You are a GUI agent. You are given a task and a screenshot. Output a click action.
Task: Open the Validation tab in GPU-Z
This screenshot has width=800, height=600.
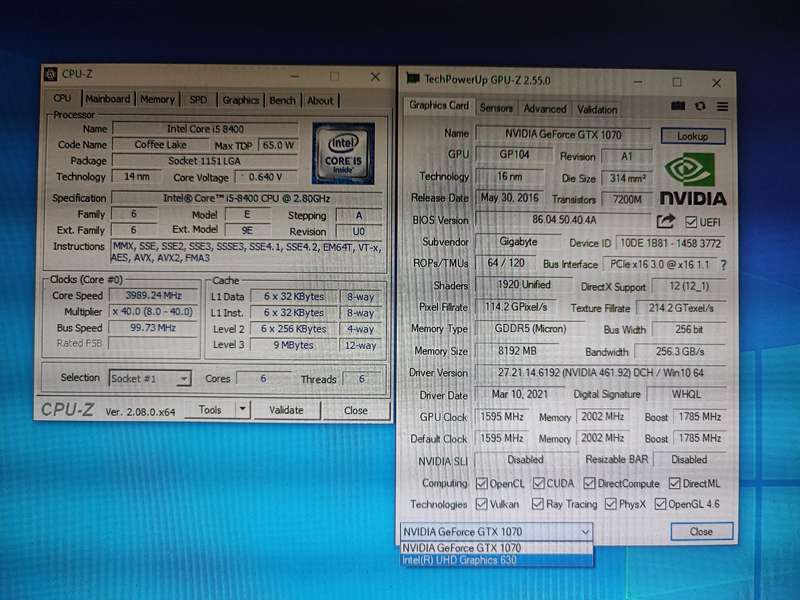[x=597, y=109]
